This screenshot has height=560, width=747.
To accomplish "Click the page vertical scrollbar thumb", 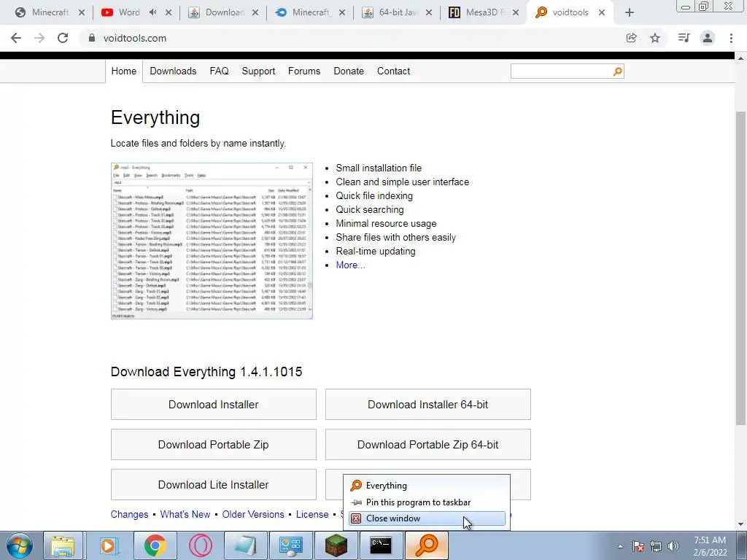I will 740,268.
